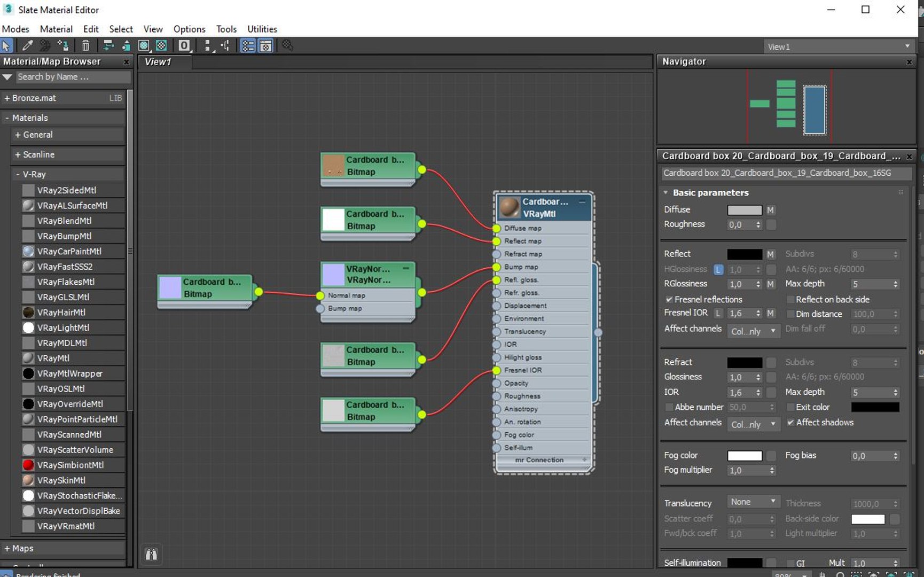Toggle the Affect shadows checkbox
924x577 pixels.
pyautogui.click(x=790, y=423)
